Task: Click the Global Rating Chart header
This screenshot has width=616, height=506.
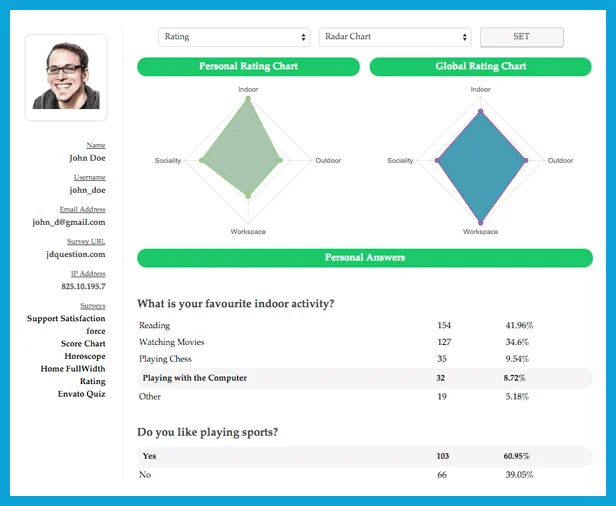Action: click(481, 67)
